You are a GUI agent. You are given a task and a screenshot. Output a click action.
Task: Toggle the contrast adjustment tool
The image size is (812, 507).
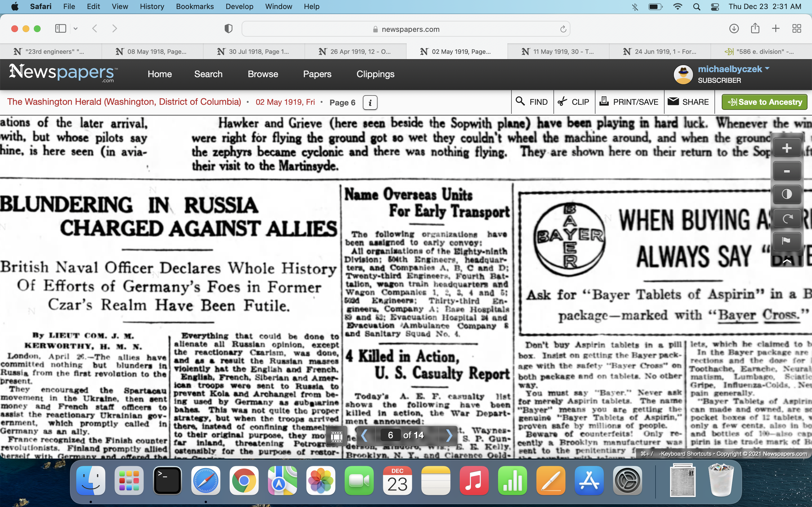click(x=787, y=194)
